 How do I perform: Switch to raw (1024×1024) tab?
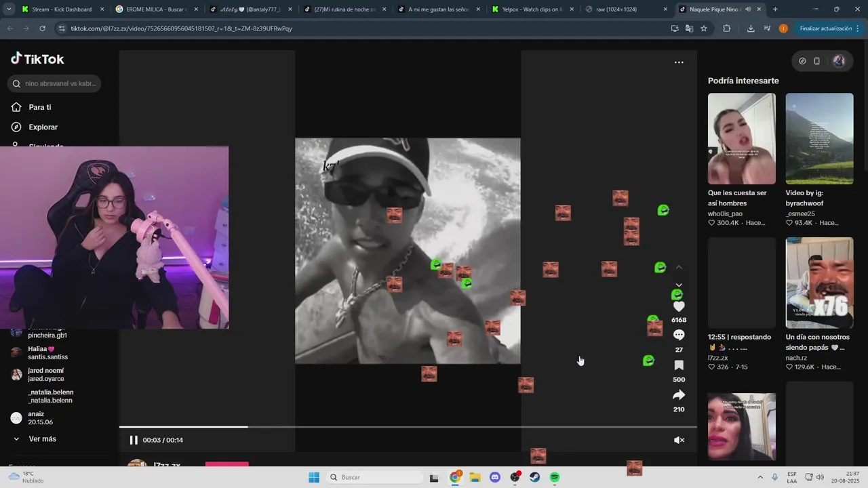(x=626, y=9)
